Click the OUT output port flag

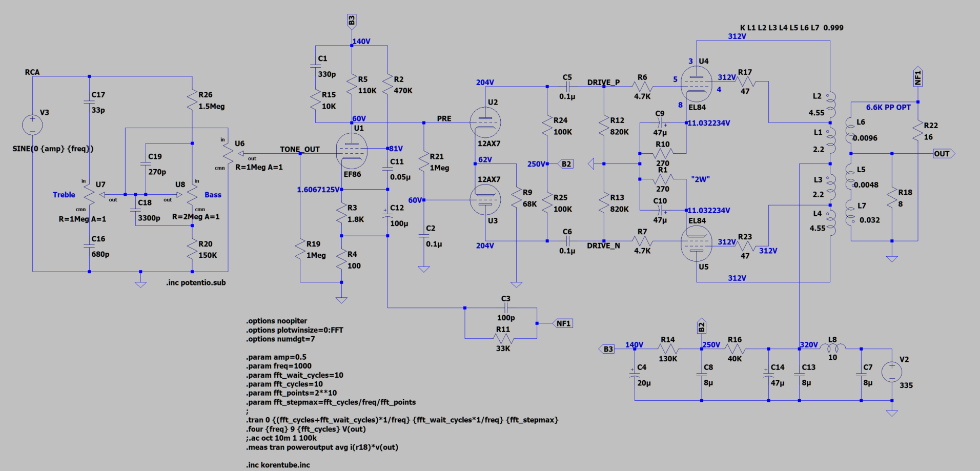pyautogui.click(x=943, y=154)
